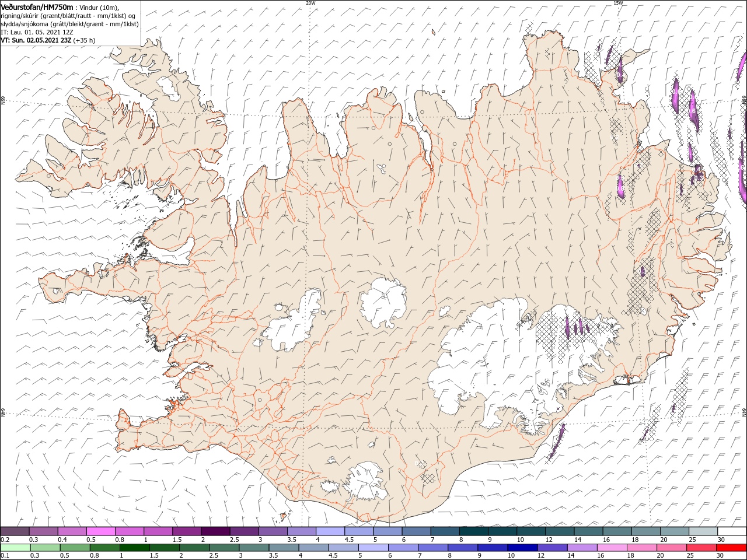Pick the rose pink 20 rain legend swatch
Image resolution: width=747 pixels, height=560 pixels.
pos(671,548)
